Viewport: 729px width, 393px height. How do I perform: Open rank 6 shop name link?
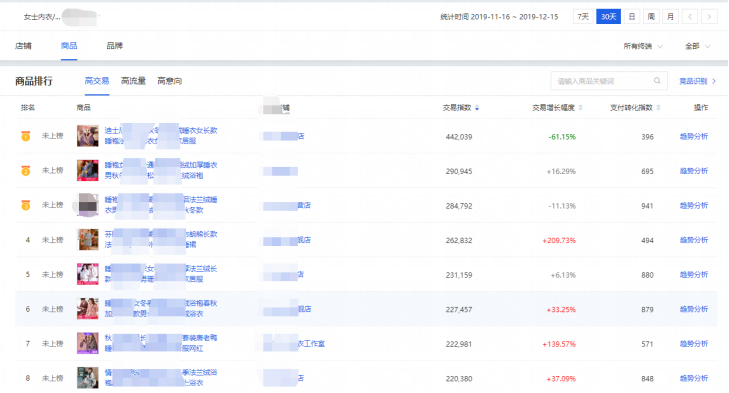[x=287, y=309]
